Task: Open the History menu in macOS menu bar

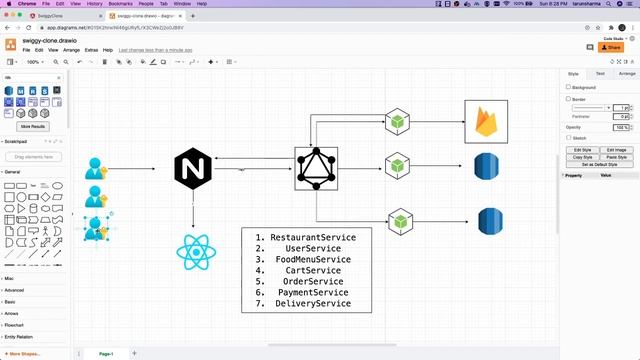Action: [x=94, y=4]
